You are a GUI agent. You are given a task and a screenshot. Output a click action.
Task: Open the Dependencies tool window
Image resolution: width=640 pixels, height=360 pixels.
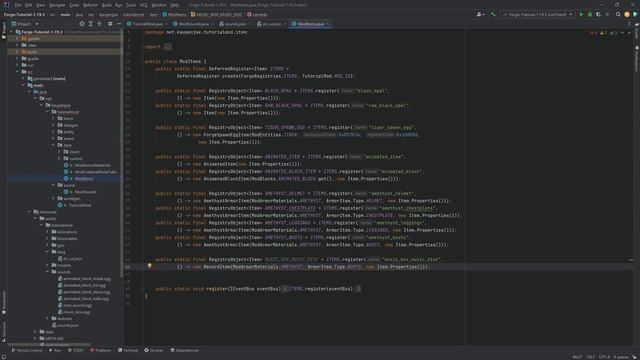click(x=185, y=350)
